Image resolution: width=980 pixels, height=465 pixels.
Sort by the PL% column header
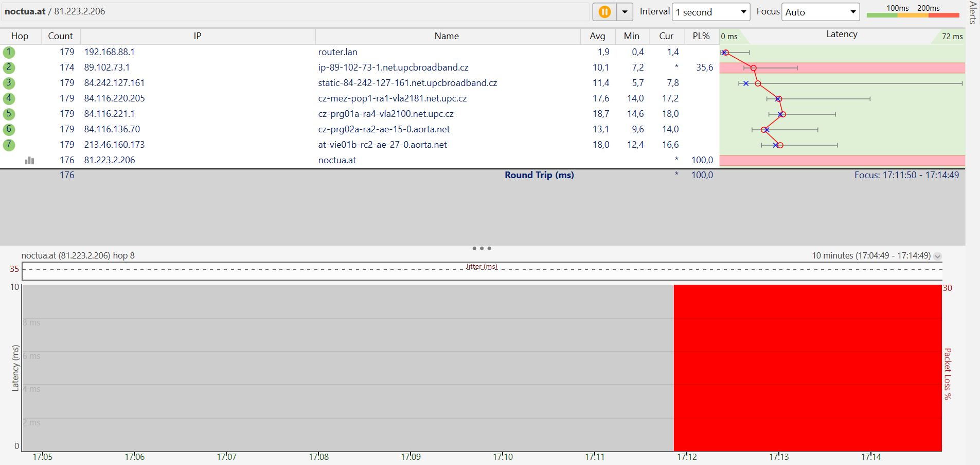click(x=701, y=36)
